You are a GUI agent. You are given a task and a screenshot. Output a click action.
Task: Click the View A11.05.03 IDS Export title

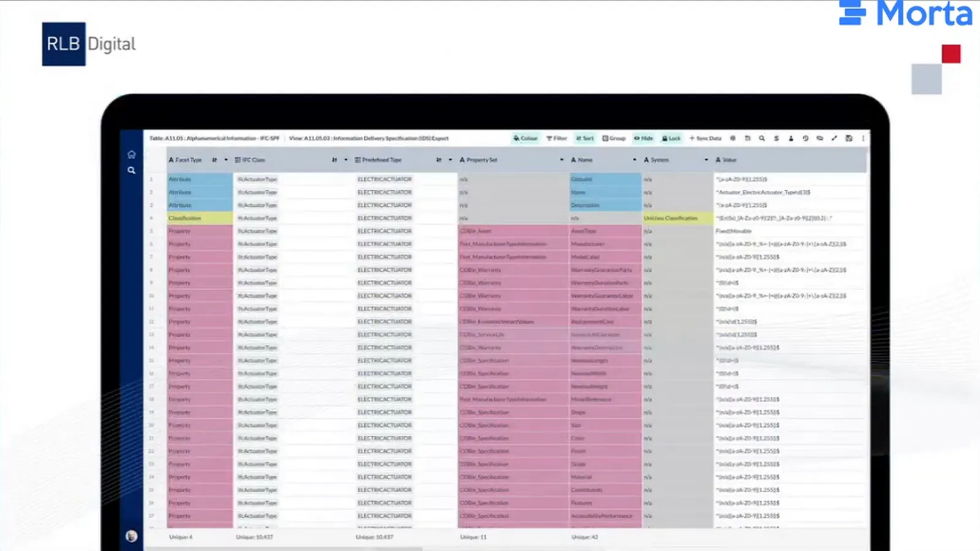tap(369, 138)
